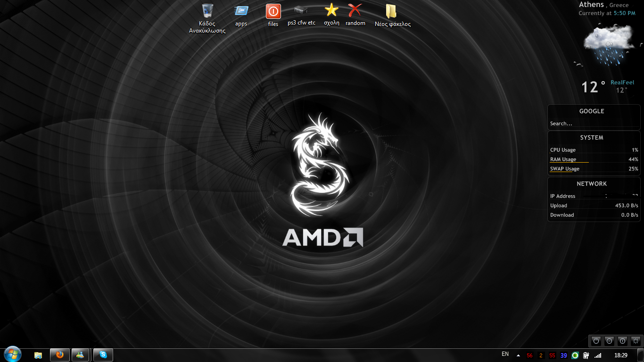Click the 18:29 taskbar clock

tap(621, 355)
